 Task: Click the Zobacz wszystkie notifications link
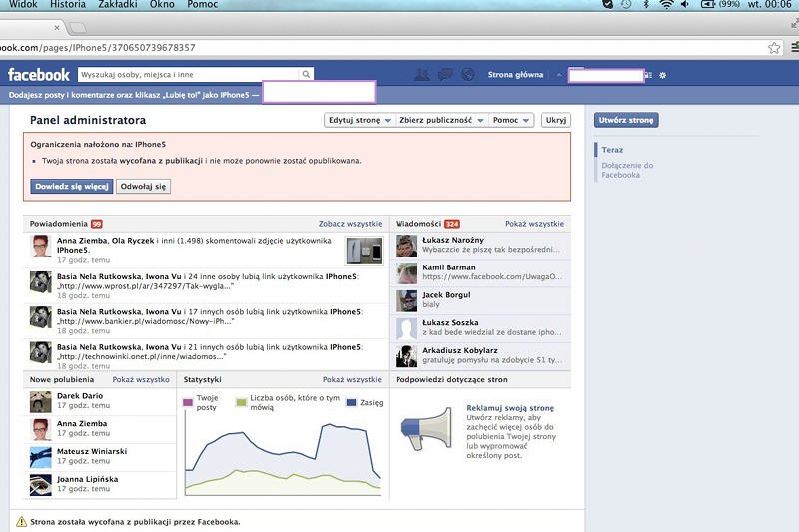tap(350, 224)
